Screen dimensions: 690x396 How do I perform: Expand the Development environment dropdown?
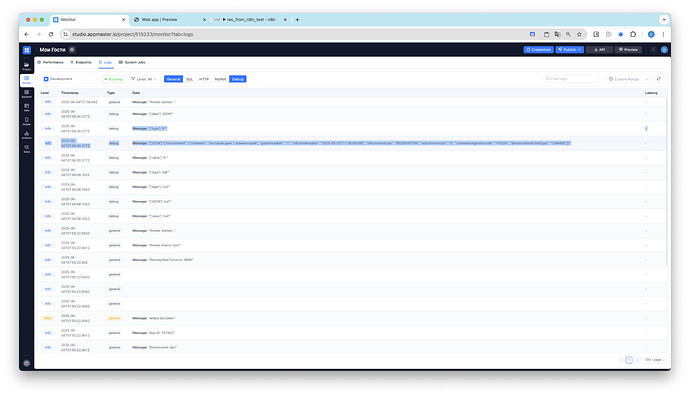coord(71,79)
